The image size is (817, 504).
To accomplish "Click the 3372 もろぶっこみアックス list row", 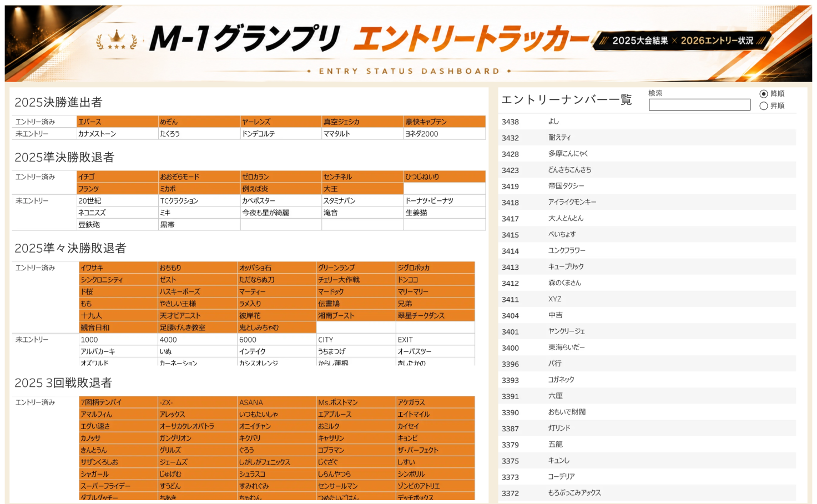I will (647, 493).
